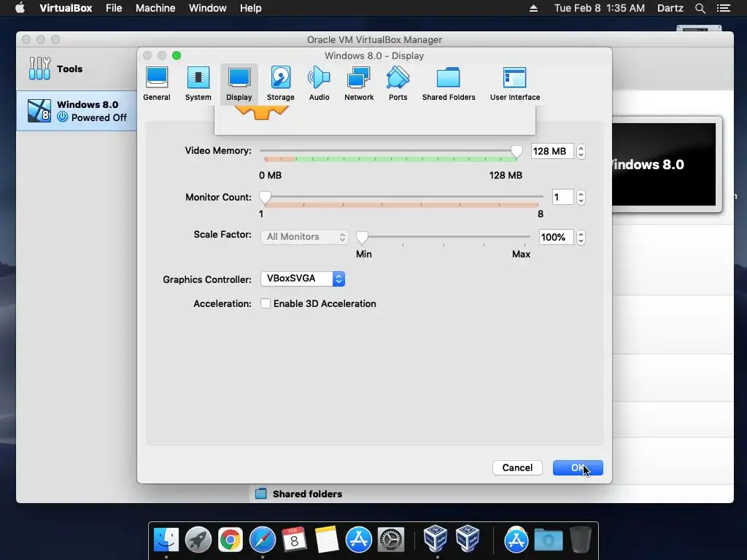The width and height of the screenshot is (747, 560).
Task: Open the Machine menu
Action: pyautogui.click(x=155, y=8)
